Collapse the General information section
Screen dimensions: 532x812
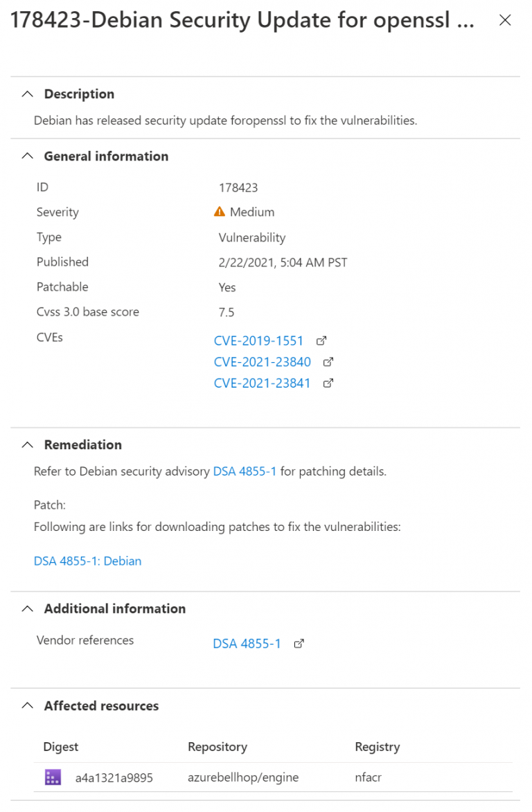(x=27, y=156)
